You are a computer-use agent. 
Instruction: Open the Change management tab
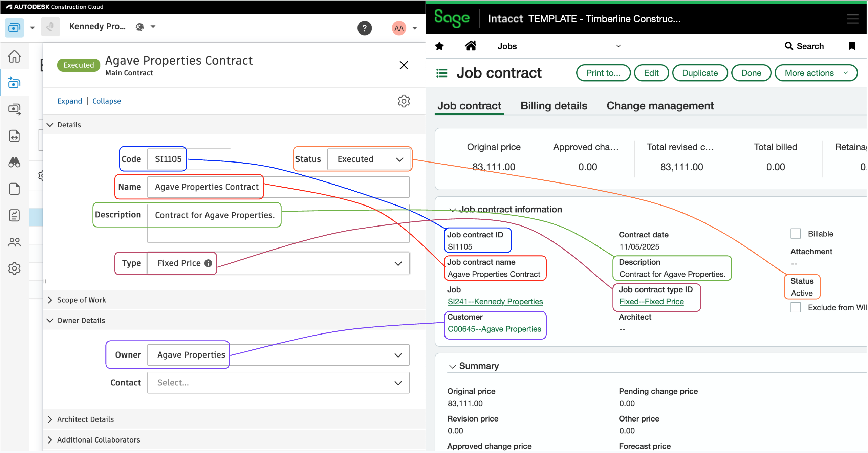click(660, 106)
